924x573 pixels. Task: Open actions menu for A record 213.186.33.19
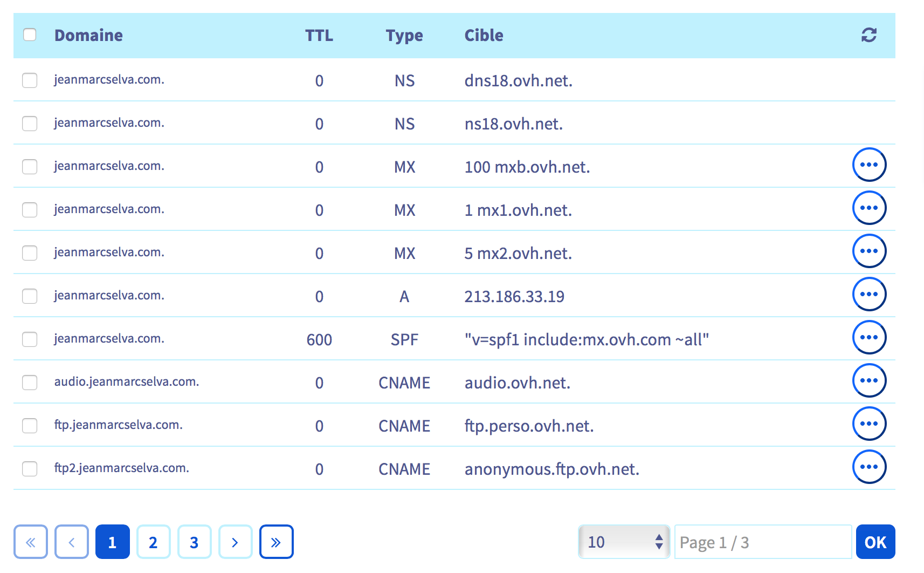[868, 294]
